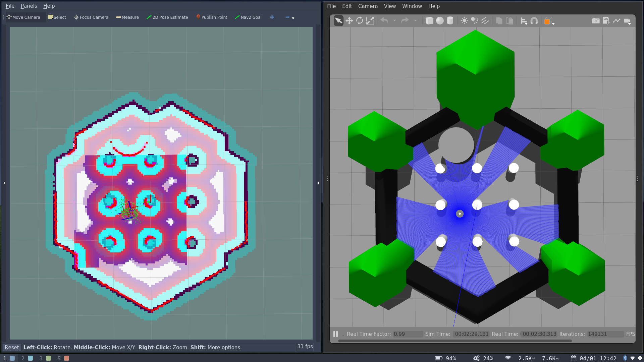The height and width of the screenshot is (362, 644).
Task: Activate the rotate object tool
Action: (360, 20)
